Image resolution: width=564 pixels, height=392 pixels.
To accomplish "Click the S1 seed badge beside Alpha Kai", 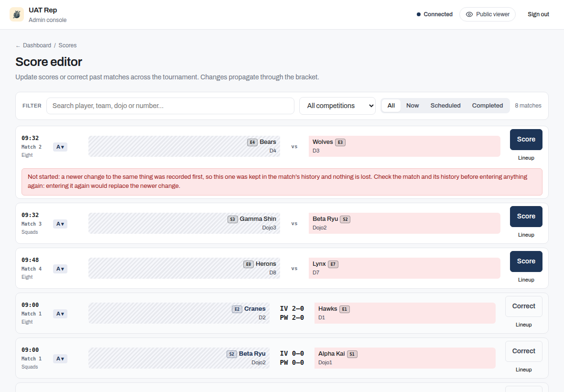I will pos(352,354).
